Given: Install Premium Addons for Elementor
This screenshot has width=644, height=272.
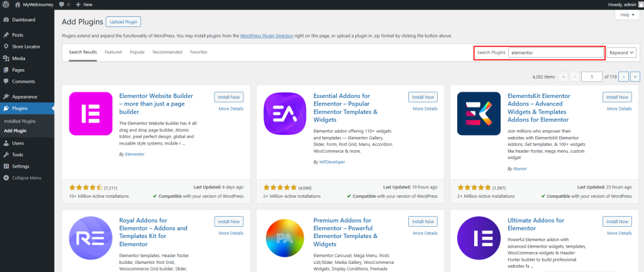Looking at the screenshot, I should click(x=423, y=222).
